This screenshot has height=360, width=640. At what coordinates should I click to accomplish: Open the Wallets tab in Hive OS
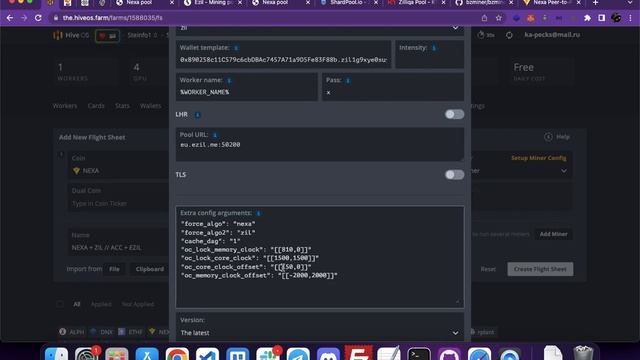151,106
